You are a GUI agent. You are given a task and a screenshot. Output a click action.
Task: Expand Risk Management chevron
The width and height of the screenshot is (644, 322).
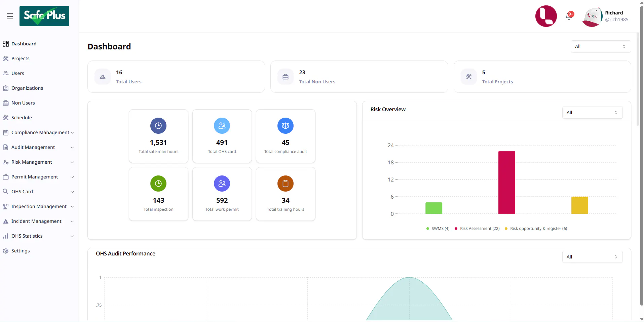click(72, 162)
